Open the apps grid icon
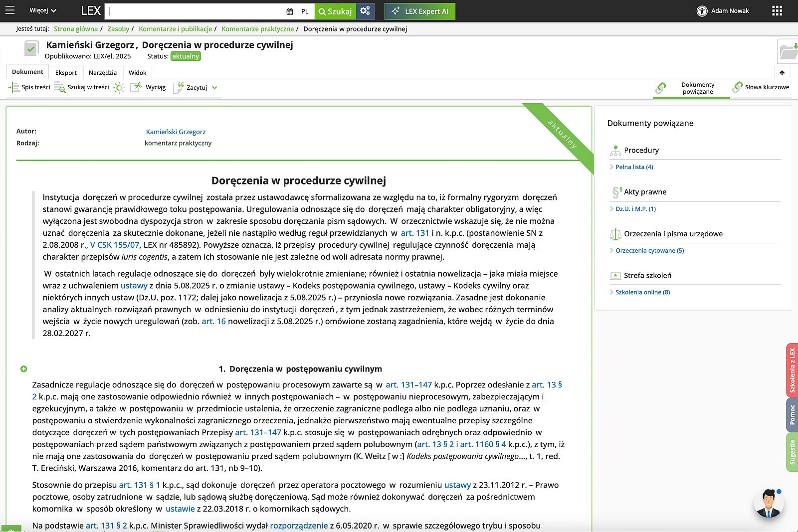The height and width of the screenshot is (532, 798). tap(777, 11)
